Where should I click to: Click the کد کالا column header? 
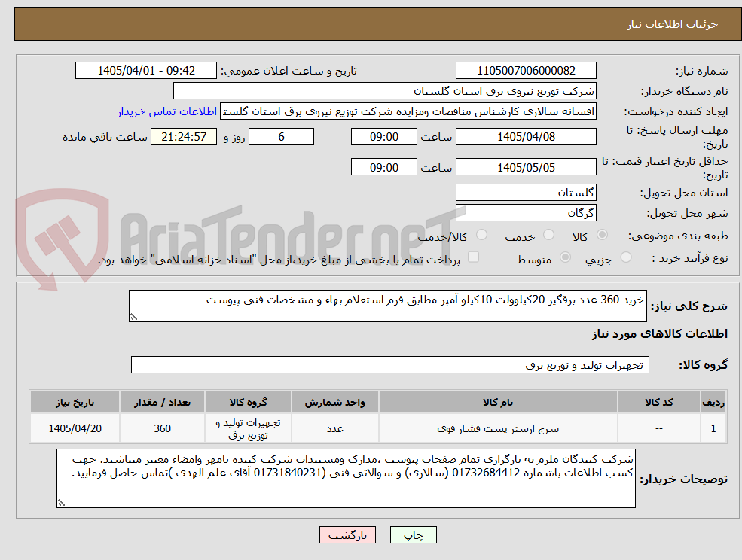coord(658,402)
